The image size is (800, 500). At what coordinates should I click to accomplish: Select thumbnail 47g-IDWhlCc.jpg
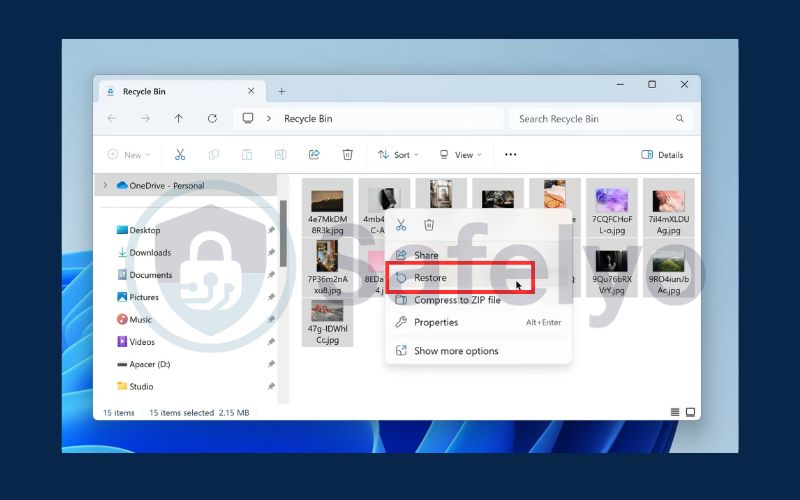[328, 322]
